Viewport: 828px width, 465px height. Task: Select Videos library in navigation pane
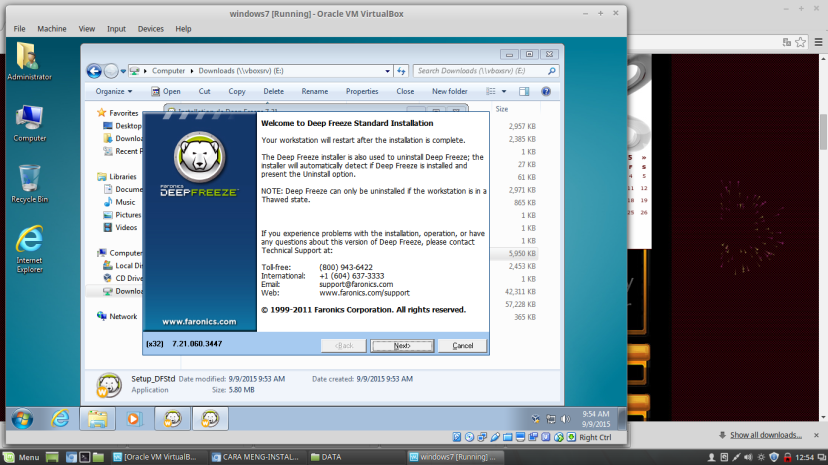tap(120, 227)
